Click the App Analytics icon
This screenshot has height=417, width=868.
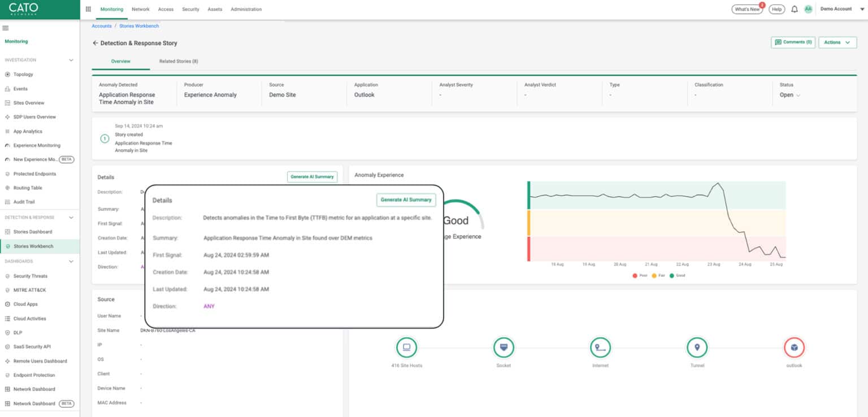tap(7, 131)
